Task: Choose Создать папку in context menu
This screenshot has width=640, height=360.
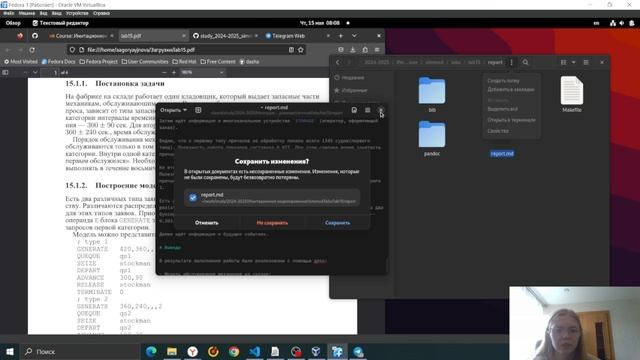Action: pos(503,81)
